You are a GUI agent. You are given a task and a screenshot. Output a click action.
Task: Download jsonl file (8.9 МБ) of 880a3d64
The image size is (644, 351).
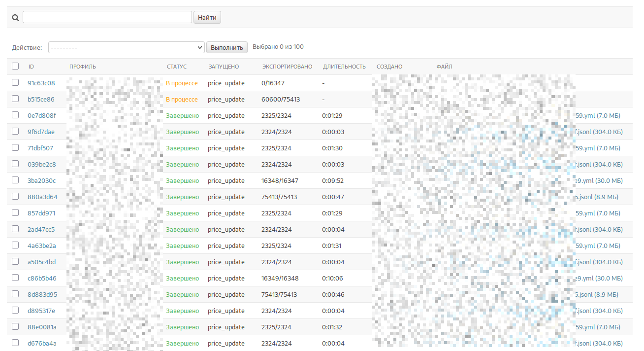coord(596,197)
